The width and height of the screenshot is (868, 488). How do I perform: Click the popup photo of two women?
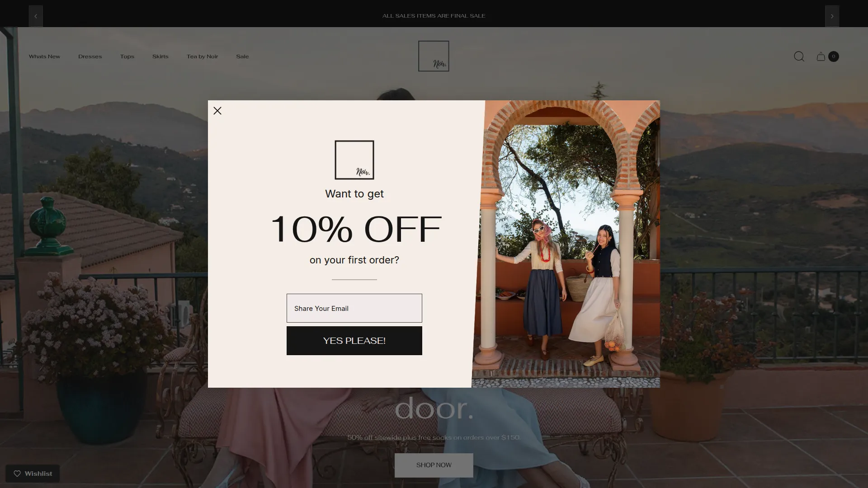(566, 244)
